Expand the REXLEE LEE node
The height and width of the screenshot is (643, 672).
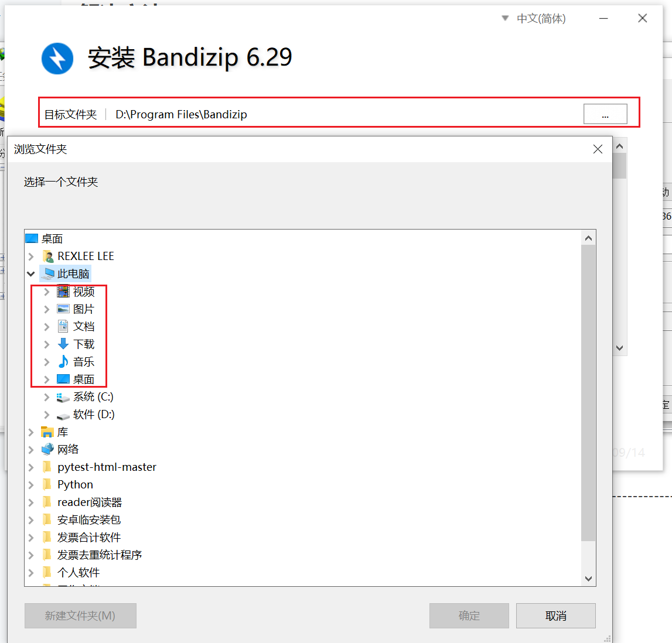pos(31,256)
